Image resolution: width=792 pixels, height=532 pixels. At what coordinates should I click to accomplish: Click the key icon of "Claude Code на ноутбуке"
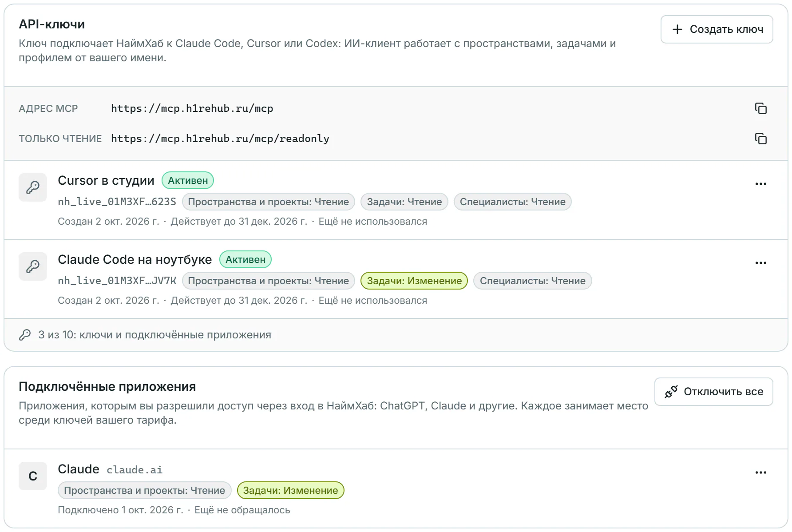click(x=33, y=266)
